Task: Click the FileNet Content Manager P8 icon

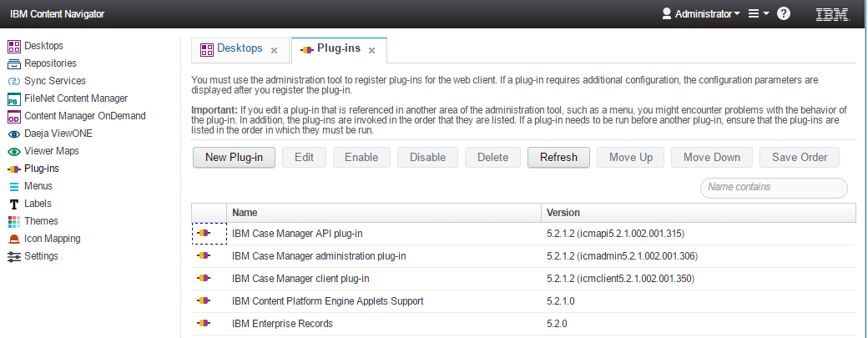Action: 14,99
